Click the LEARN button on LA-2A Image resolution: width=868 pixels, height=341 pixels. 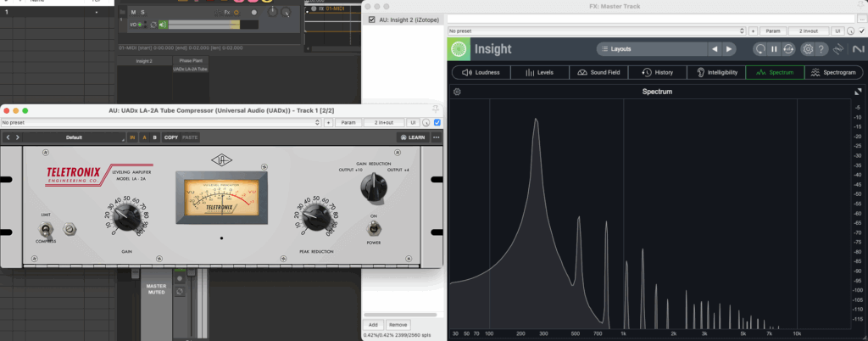point(412,137)
